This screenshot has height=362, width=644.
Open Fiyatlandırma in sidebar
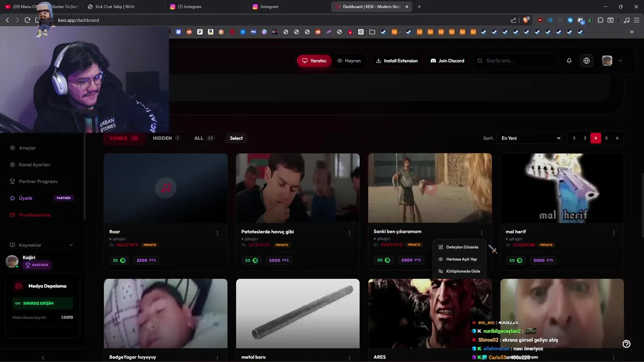pyautogui.click(x=34, y=215)
